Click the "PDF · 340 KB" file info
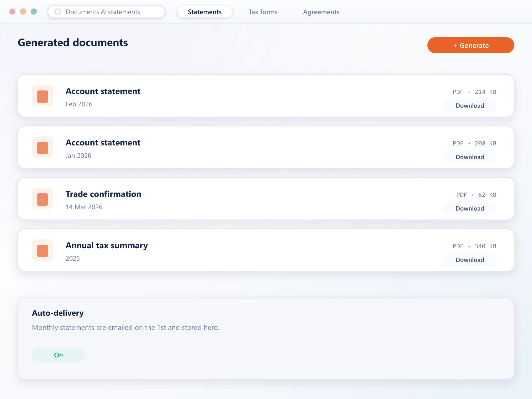 (474, 246)
